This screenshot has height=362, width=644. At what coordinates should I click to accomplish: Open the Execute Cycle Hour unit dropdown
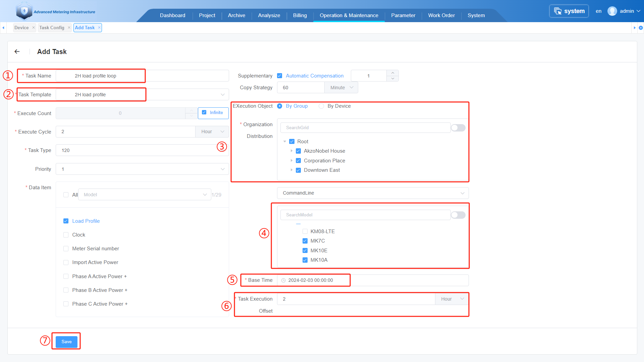[x=212, y=132]
